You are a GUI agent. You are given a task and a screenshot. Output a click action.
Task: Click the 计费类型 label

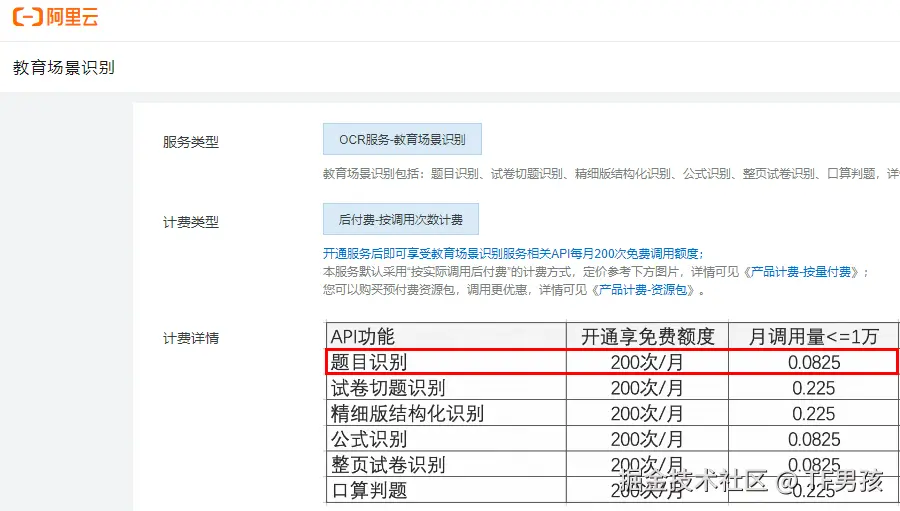pos(191,222)
